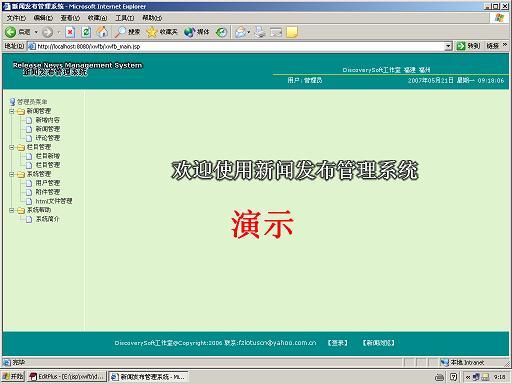Click the IE Back arrow icon
Viewport: 512px width, 384px height.
pos(10,32)
